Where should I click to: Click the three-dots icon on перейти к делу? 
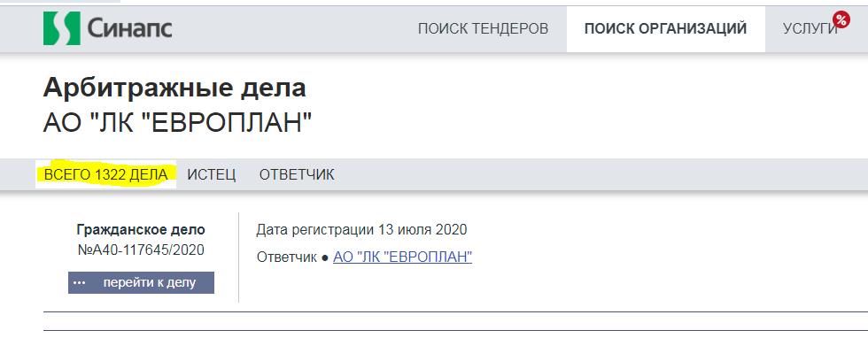80,282
